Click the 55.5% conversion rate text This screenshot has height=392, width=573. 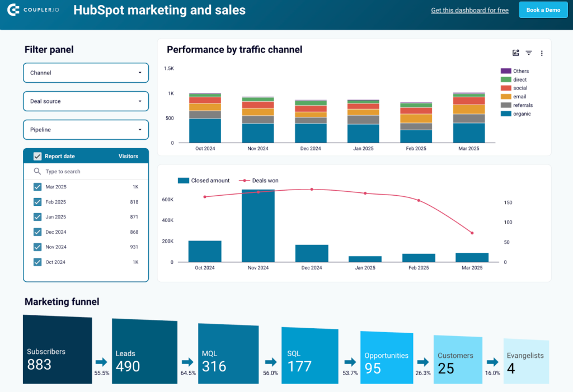[102, 373]
